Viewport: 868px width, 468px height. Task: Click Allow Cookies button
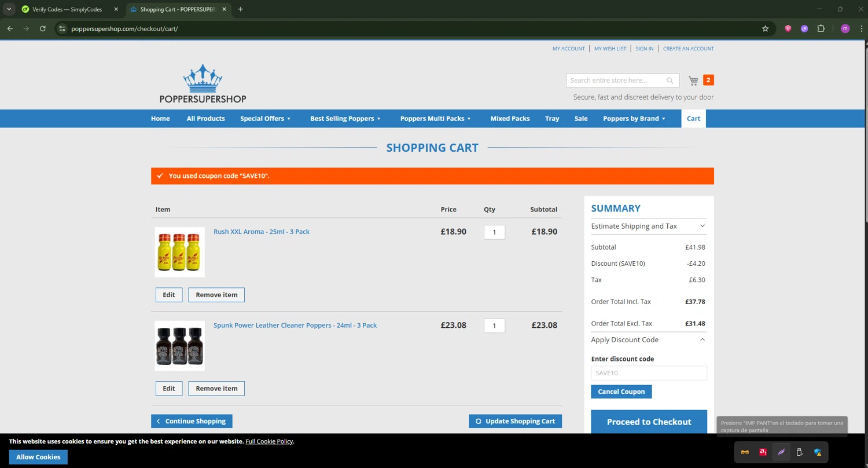point(38,457)
